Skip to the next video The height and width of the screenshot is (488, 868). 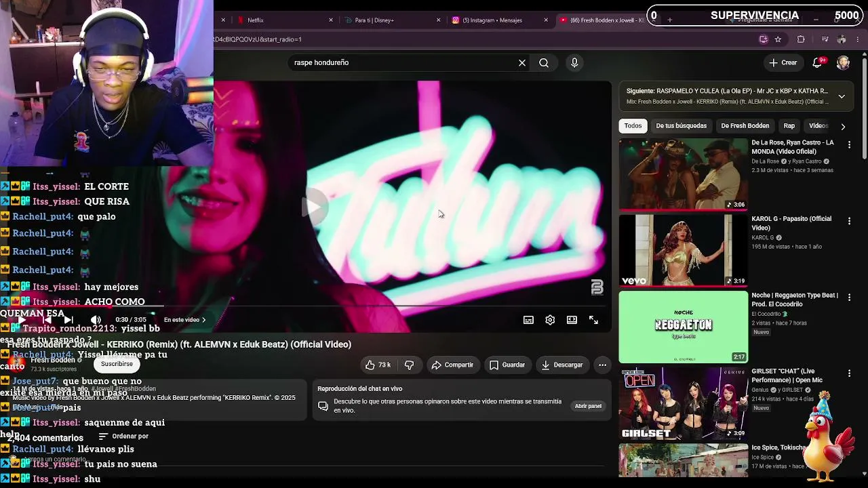(68, 320)
